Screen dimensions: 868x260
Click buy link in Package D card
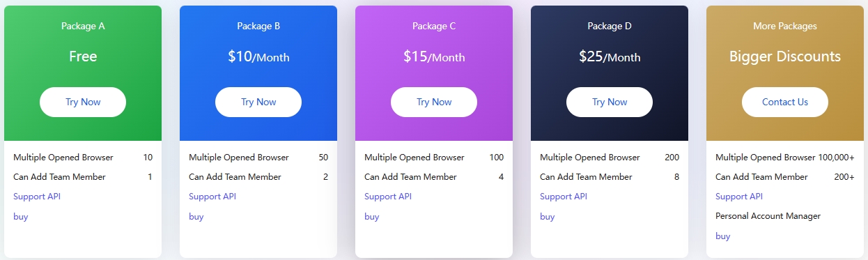tap(548, 217)
